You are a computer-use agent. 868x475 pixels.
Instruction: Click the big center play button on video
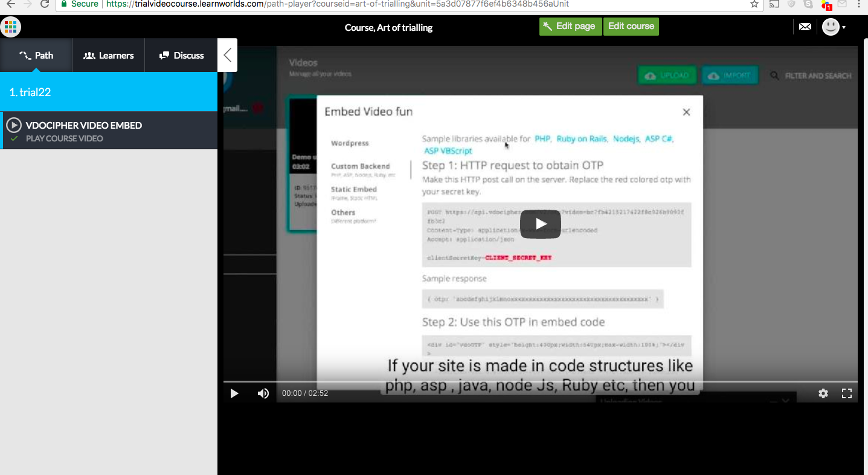541,224
